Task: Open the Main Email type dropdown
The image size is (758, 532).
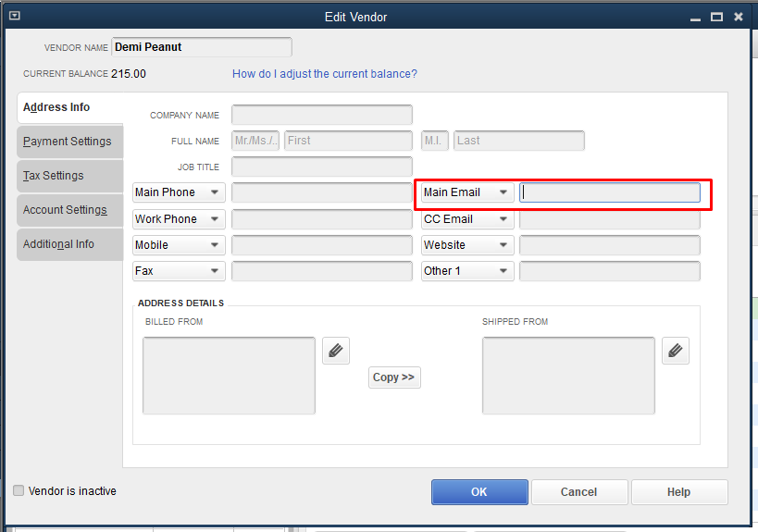Action: coord(467,192)
